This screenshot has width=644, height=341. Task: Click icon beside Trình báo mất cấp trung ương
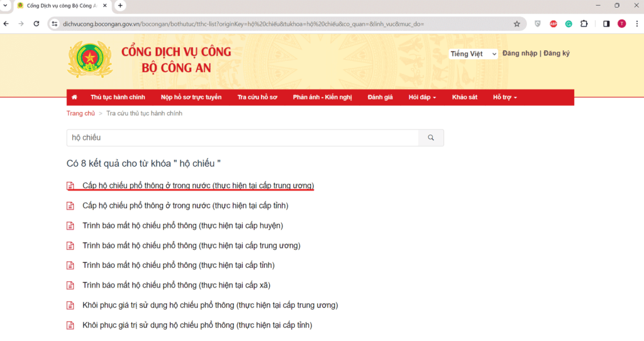[x=70, y=246]
